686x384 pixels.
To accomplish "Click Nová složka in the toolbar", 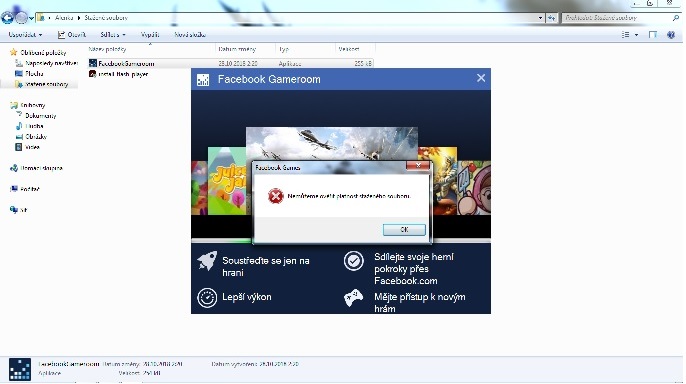I will tap(190, 35).
